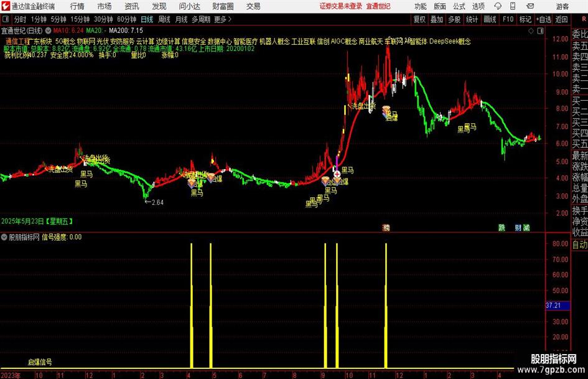Open the 交易 menu

253,6
